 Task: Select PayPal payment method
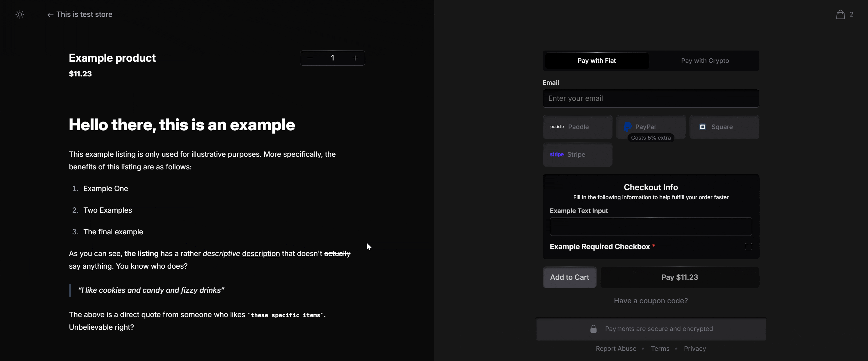pos(650,126)
